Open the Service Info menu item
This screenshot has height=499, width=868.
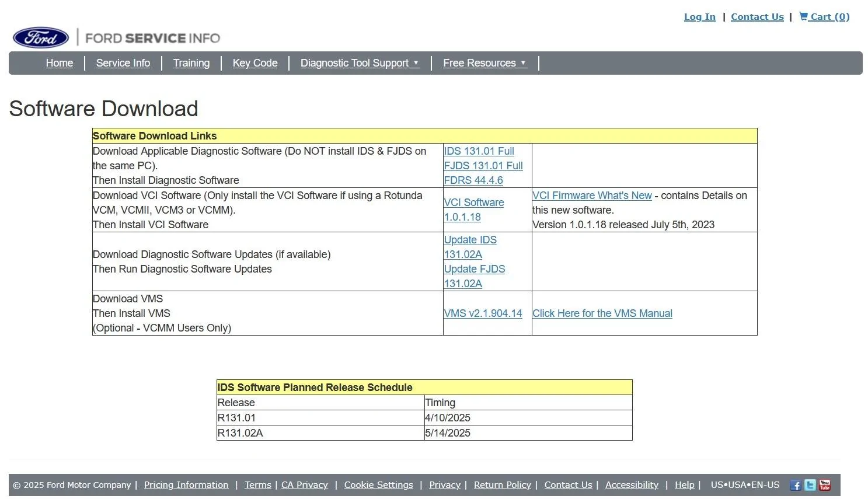point(123,63)
